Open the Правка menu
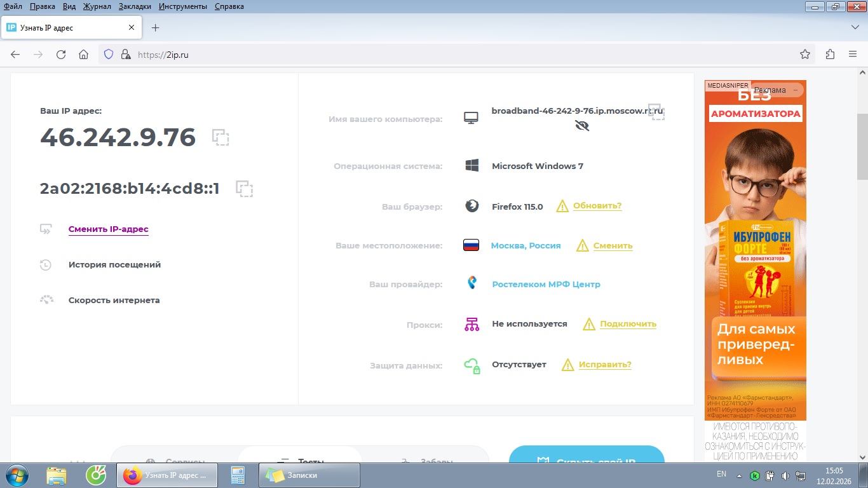Viewport: 868px width, 488px height. click(42, 6)
